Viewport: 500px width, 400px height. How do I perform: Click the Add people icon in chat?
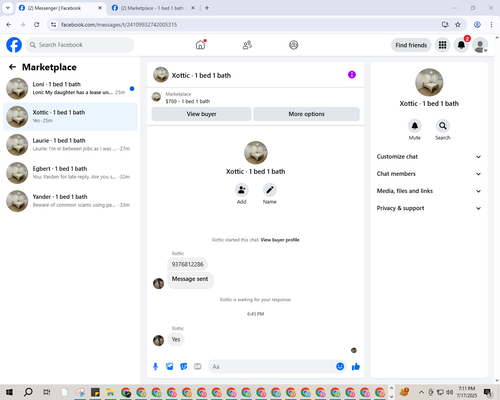pyautogui.click(x=241, y=190)
